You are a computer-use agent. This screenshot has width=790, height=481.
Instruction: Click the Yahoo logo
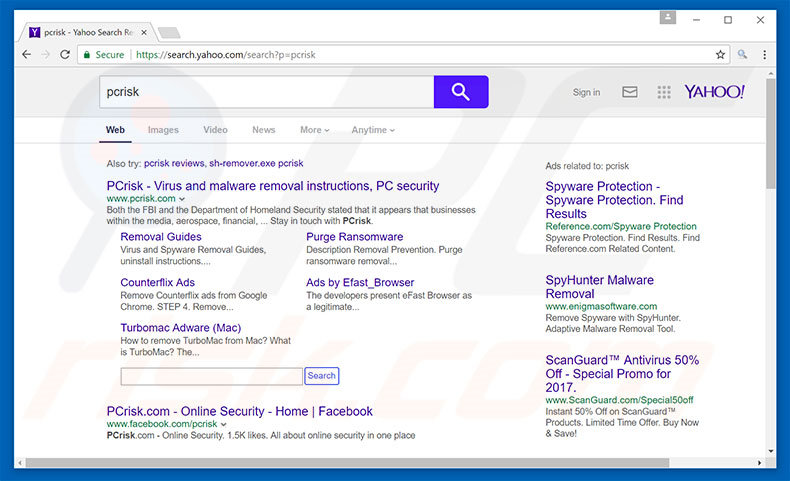coord(714,92)
